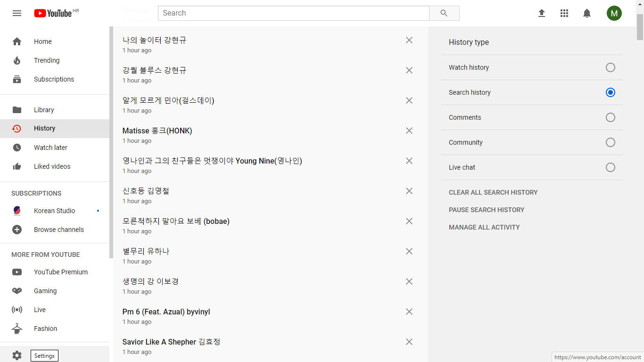Delete the '모른척하지 말아요 보베 (bobae)' entry
Viewport: 644px width, 362px height.
coord(409,221)
